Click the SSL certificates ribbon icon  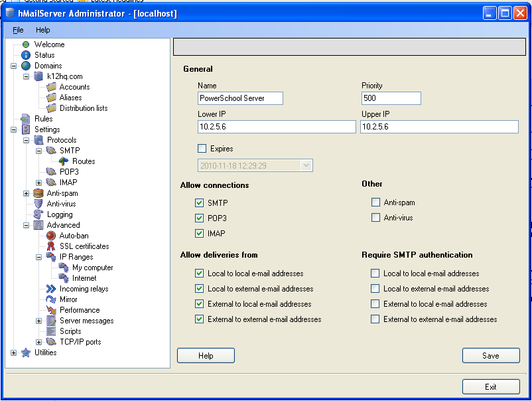(51, 246)
